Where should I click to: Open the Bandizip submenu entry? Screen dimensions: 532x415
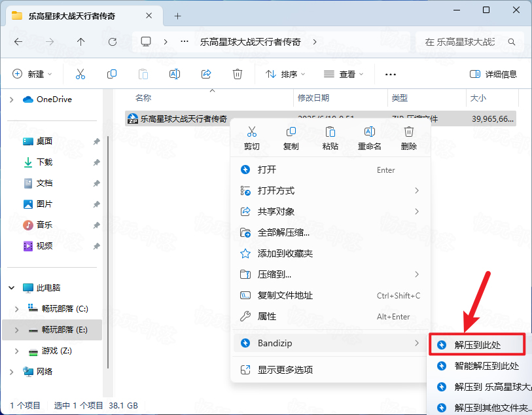(330, 343)
